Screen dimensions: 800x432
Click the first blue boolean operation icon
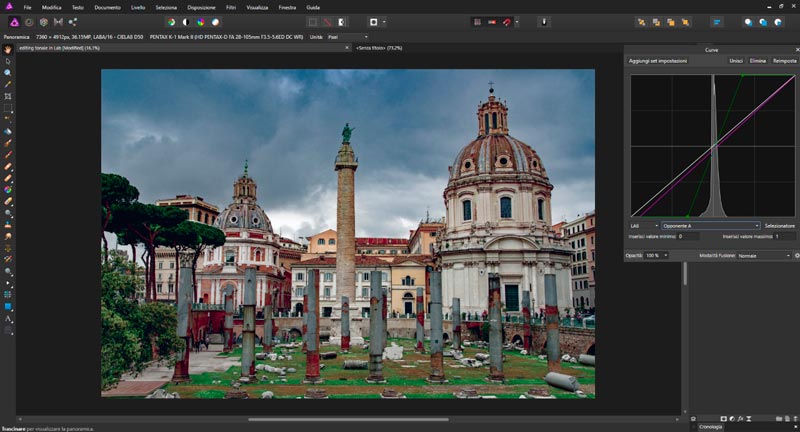click(x=748, y=22)
